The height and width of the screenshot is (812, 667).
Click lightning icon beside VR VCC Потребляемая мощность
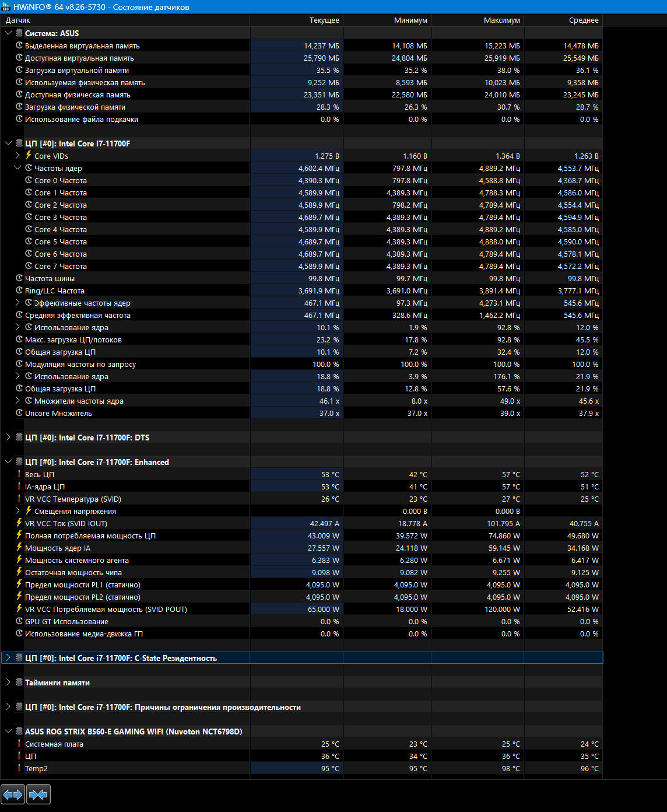(x=19, y=608)
